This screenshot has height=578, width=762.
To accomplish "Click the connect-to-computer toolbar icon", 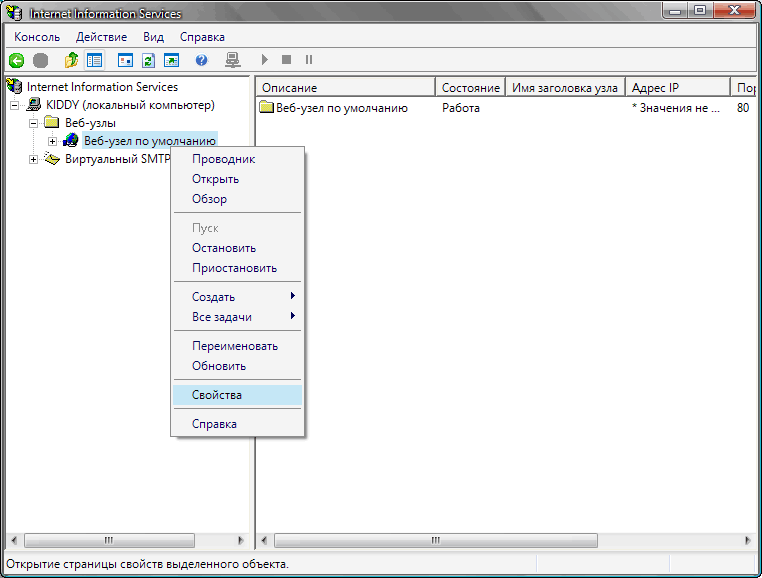I will tap(233, 60).
